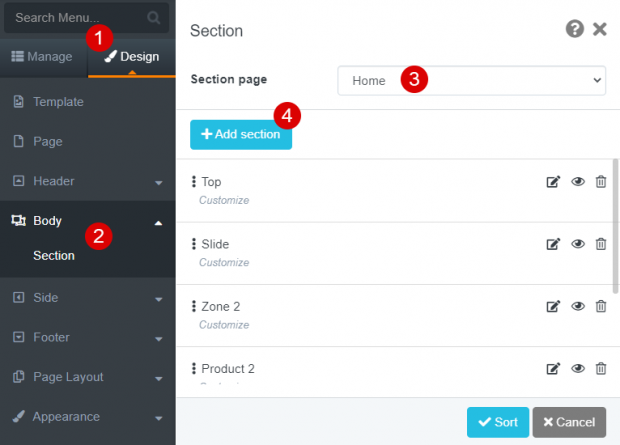Click the section list scrollbar
The height and width of the screenshot is (445, 620).
click(616, 220)
